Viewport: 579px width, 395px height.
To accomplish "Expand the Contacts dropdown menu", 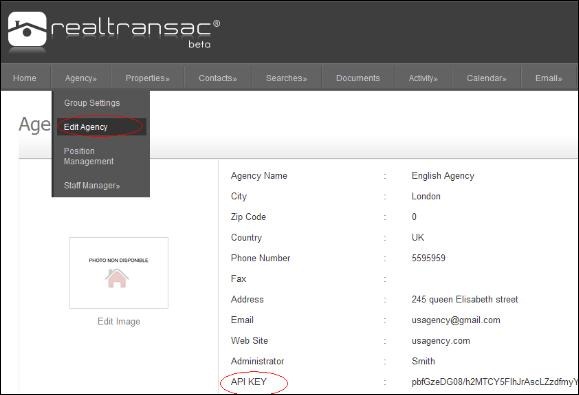I will tap(217, 78).
